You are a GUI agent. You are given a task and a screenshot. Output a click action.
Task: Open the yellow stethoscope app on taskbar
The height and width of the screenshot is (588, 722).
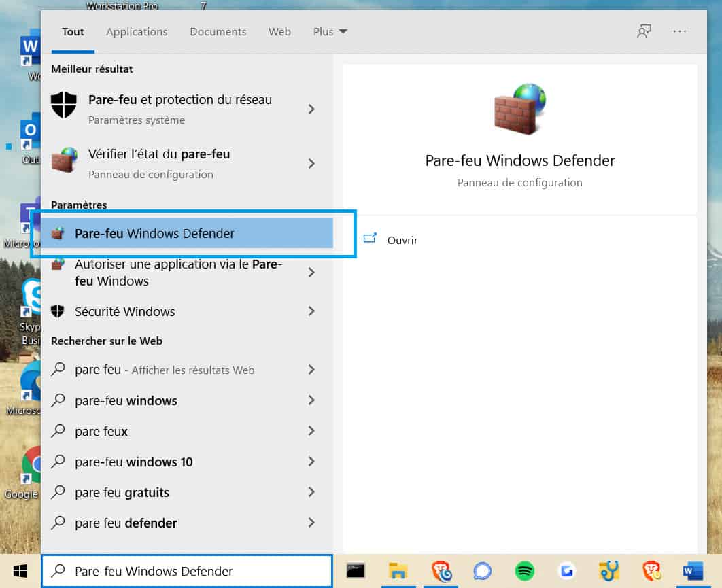click(608, 571)
